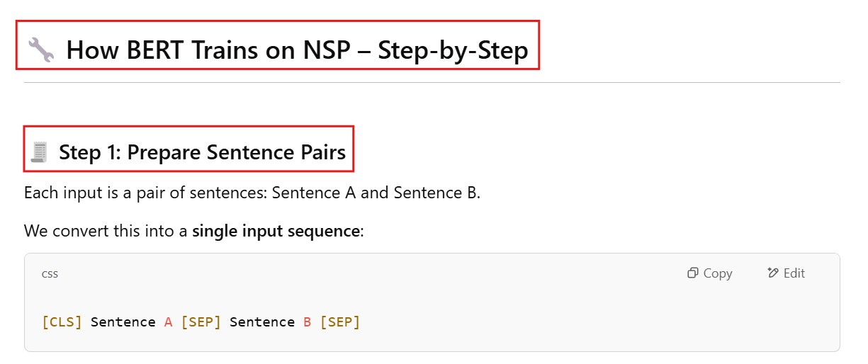Click the red letter A in code
The image size is (868, 364).
pos(168,322)
